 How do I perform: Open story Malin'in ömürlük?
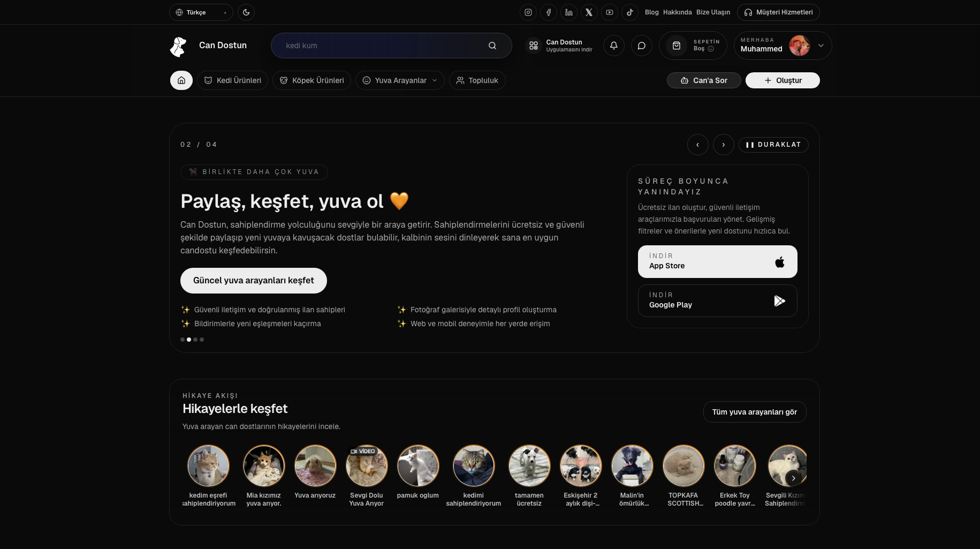click(632, 466)
